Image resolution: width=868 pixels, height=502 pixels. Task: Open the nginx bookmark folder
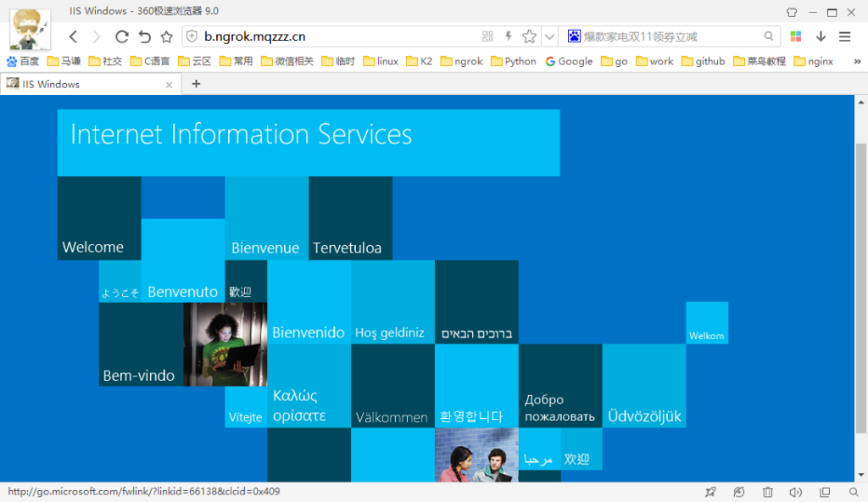pos(813,61)
